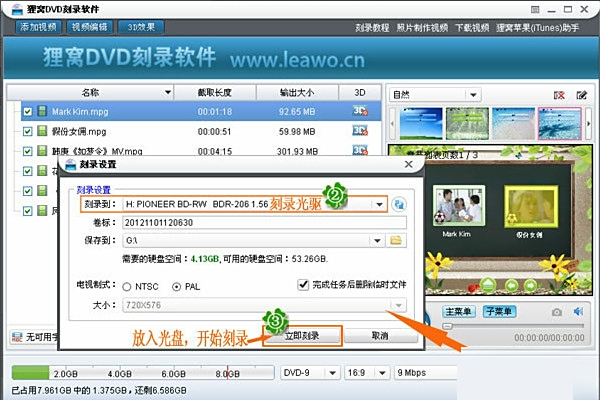Viewport: 600px width, 400px height.
Task: Click the 取消 button
Action: (380, 336)
